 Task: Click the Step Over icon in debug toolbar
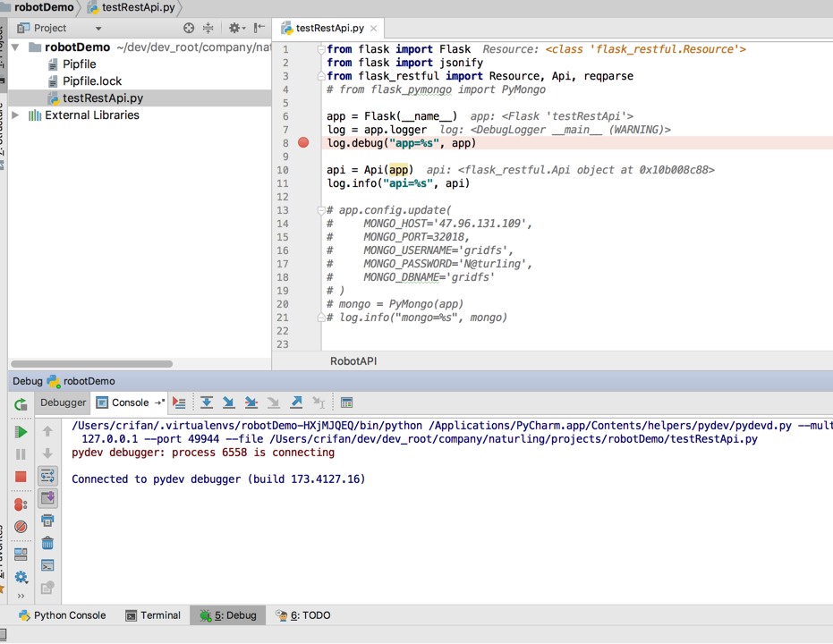[x=207, y=403]
